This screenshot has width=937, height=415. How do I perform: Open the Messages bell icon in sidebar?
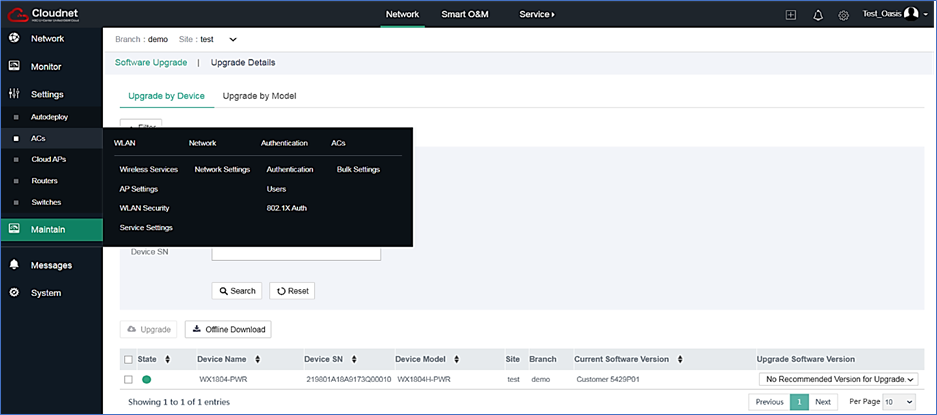point(15,264)
